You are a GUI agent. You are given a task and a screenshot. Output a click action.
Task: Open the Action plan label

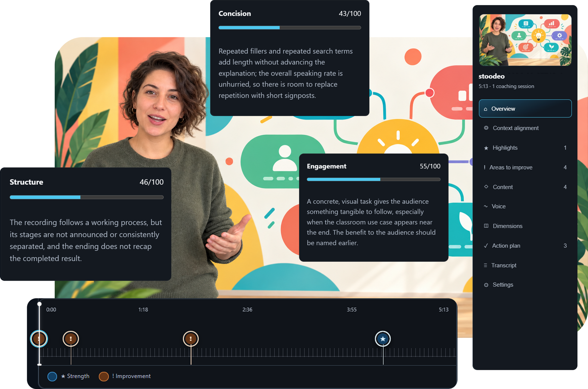pyautogui.click(x=506, y=246)
